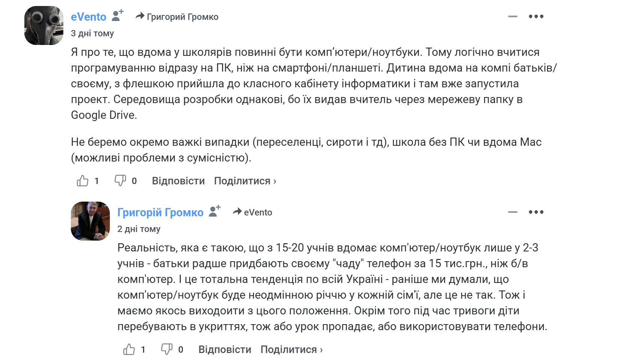This screenshot has height=359, width=644.
Task: Click eVento's plague mask avatar
Action: (x=44, y=25)
